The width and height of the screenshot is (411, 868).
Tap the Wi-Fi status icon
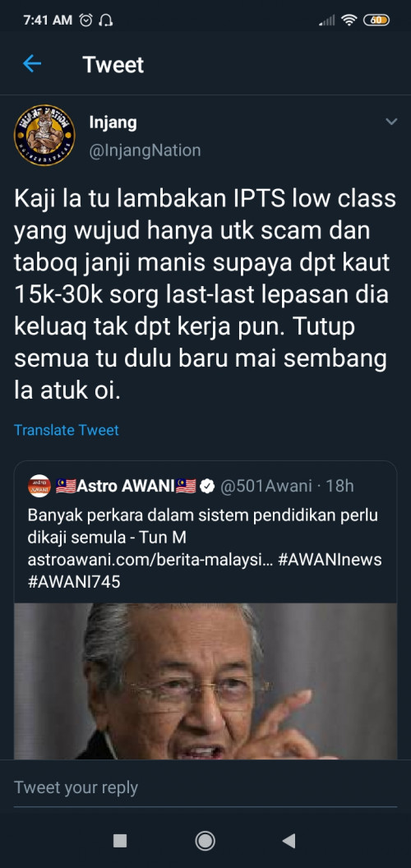[349, 20]
